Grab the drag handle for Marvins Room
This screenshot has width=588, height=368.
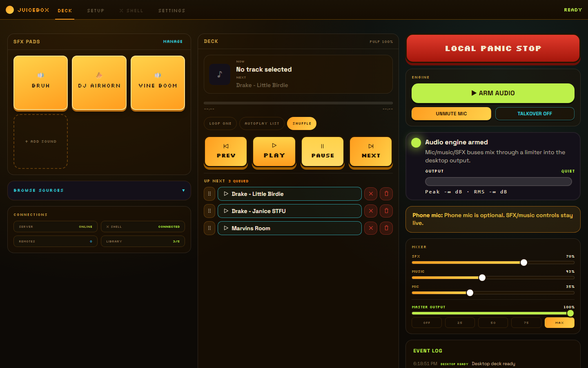pyautogui.click(x=209, y=228)
